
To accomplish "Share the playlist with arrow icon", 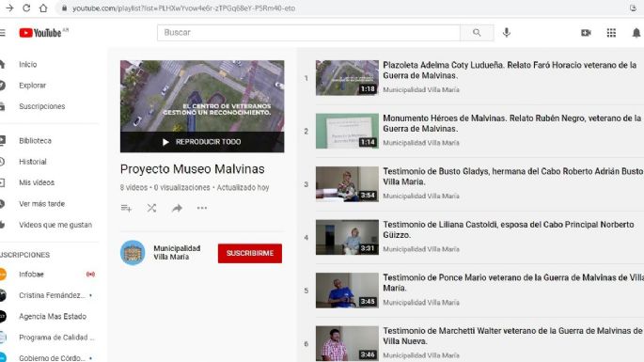I will click(x=177, y=208).
